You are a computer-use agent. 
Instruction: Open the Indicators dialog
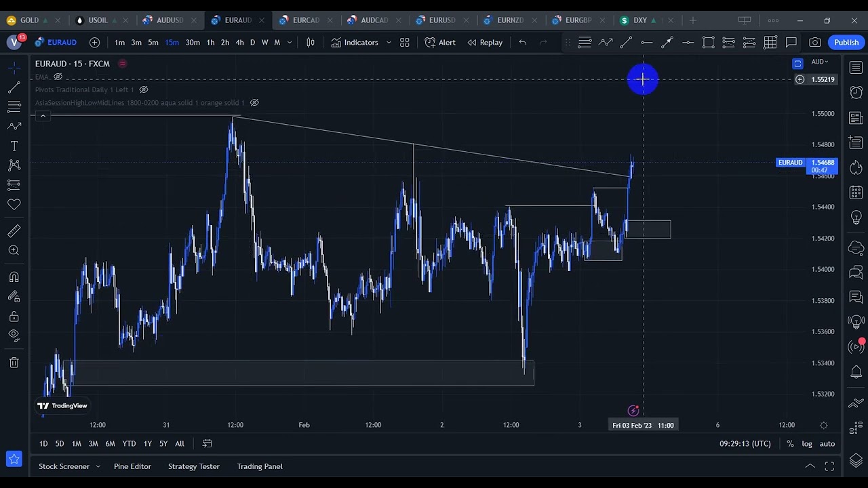point(355,43)
